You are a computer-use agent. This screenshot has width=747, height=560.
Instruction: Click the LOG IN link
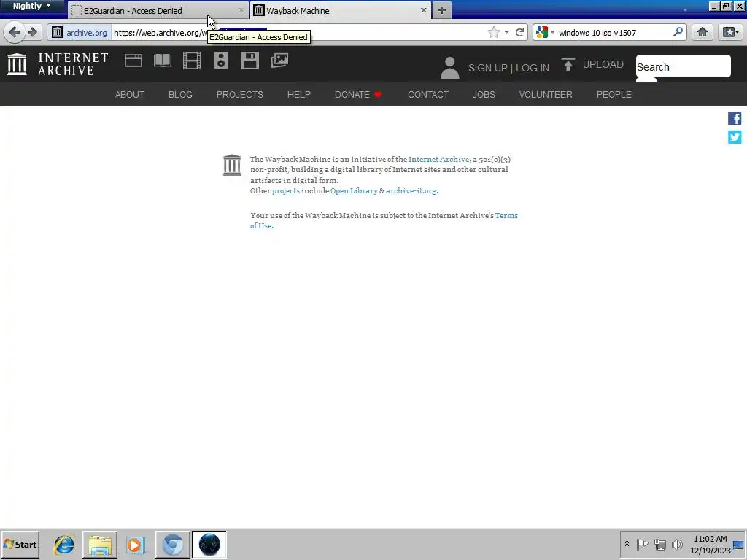pos(532,68)
